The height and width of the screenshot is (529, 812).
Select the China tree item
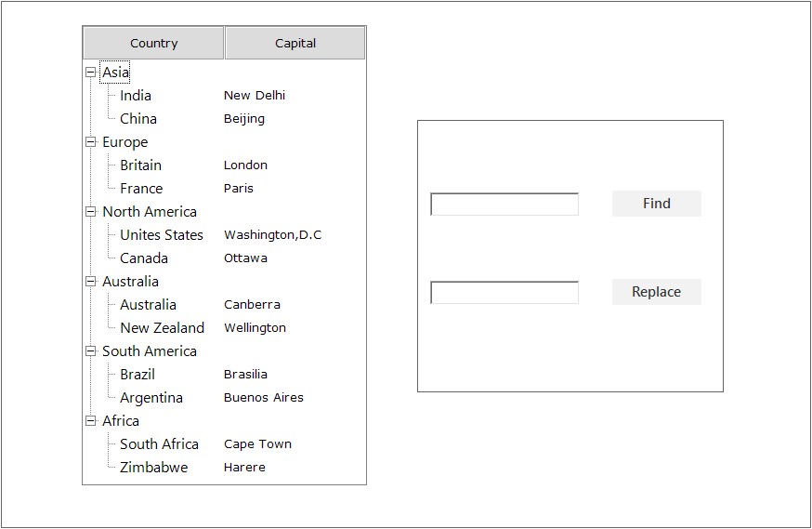click(x=138, y=119)
